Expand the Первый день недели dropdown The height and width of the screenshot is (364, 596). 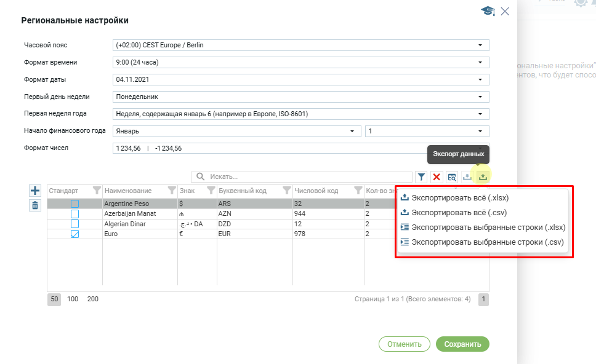tap(480, 97)
